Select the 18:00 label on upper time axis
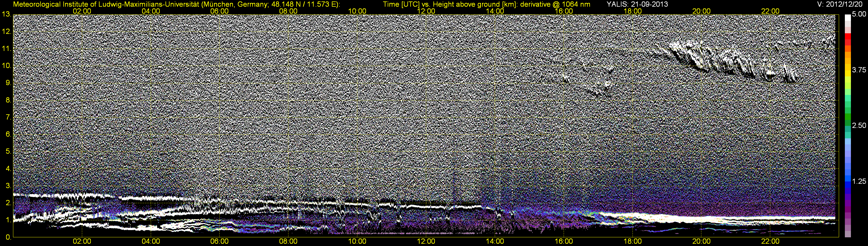 pyautogui.click(x=632, y=11)
